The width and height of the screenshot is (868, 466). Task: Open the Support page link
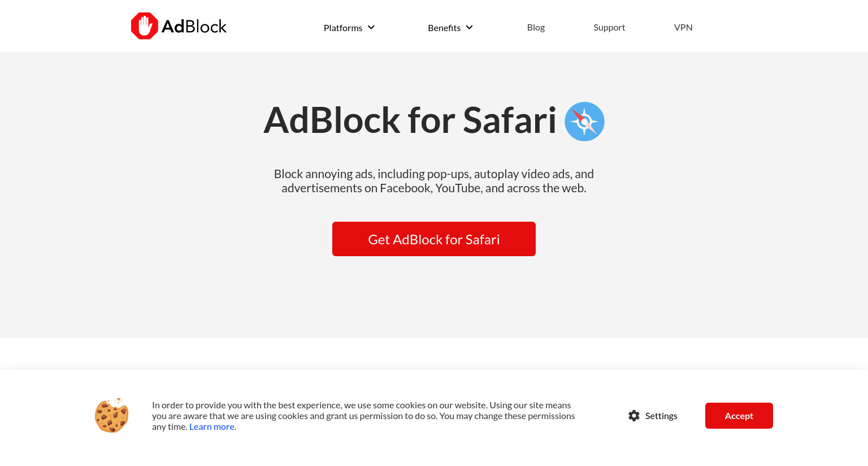click(x=609, y=27)
